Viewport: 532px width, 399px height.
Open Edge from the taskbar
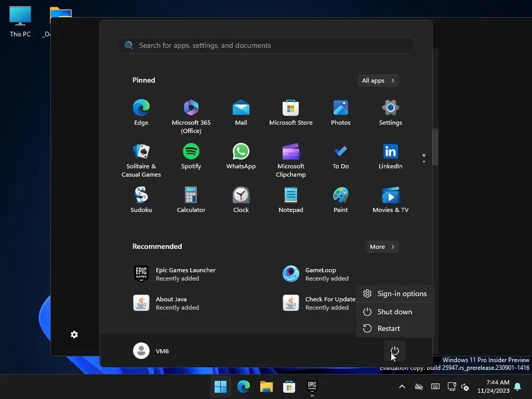coord(244,387)
